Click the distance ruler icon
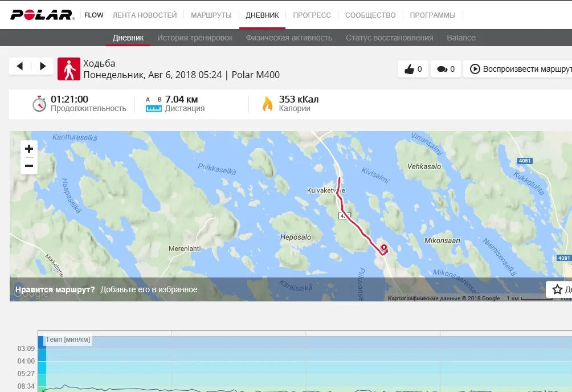The image size is (572, 392). 154,104
